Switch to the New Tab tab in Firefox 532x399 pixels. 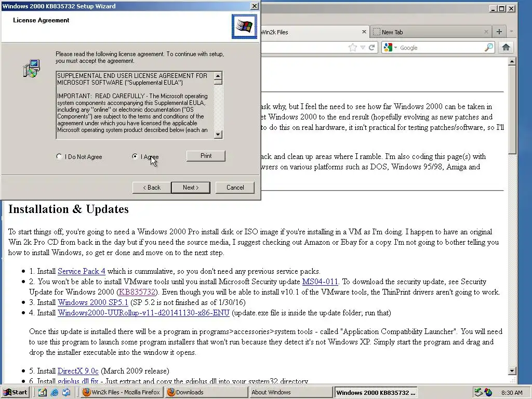click(428, 32)
